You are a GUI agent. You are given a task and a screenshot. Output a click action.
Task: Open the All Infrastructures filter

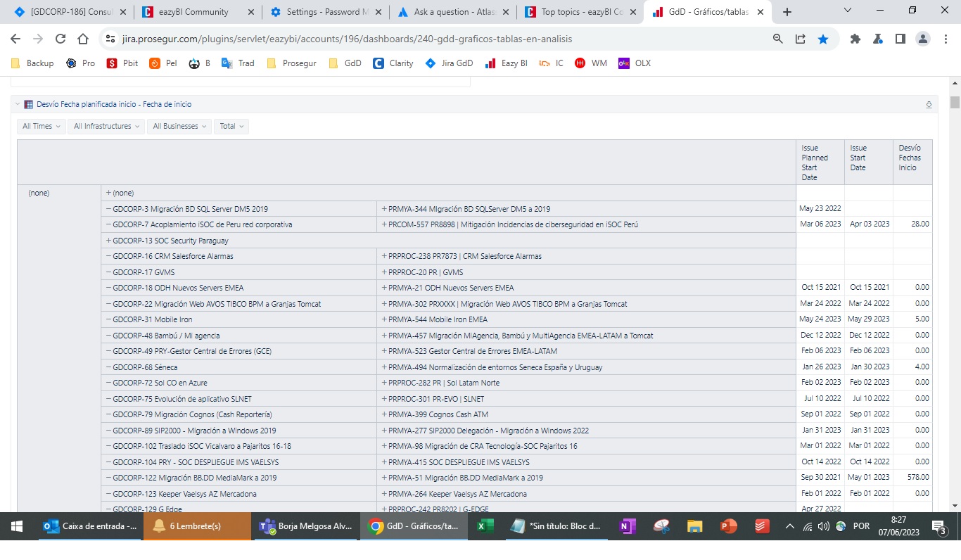[106, 126]
